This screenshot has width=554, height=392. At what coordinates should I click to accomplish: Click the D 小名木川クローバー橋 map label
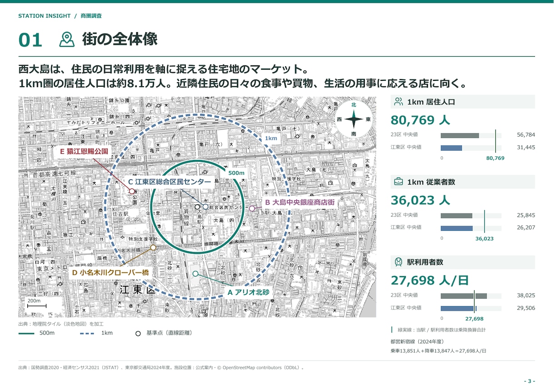pos(110,273)
